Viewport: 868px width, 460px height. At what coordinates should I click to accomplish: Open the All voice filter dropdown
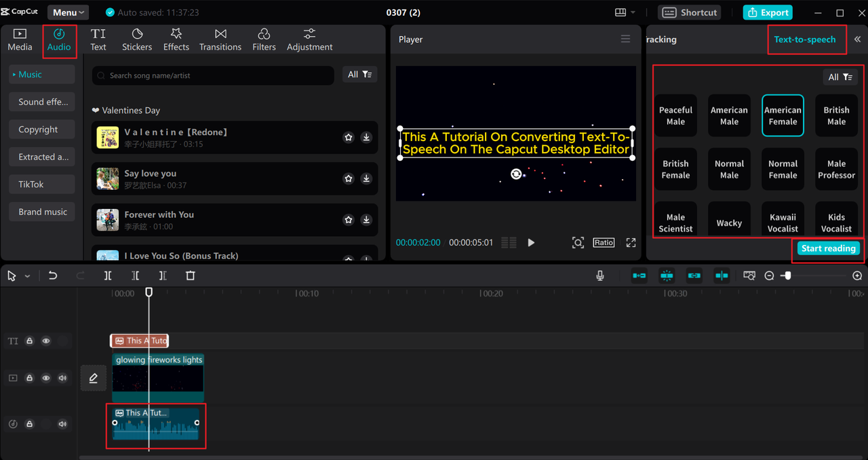pos(840,77)
